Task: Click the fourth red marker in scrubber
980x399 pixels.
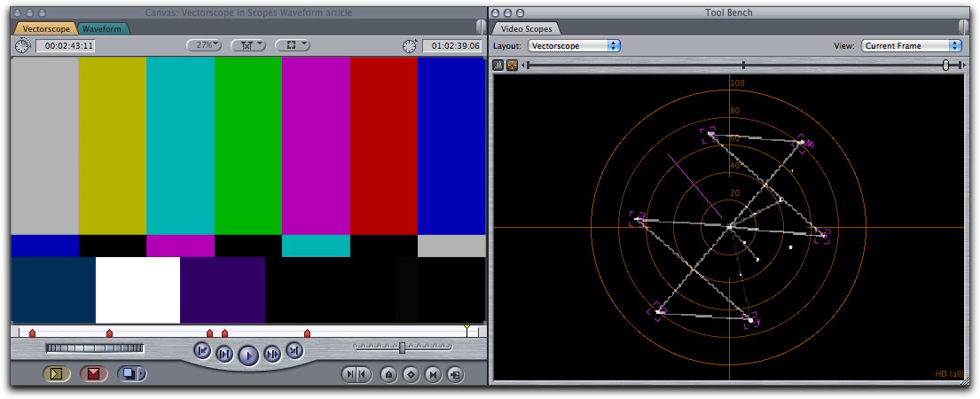Action: click(225, 333)
